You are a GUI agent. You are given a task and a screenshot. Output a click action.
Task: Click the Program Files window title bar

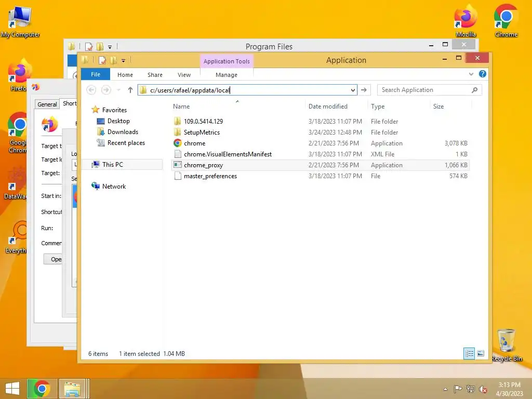[x=269, y=46]
